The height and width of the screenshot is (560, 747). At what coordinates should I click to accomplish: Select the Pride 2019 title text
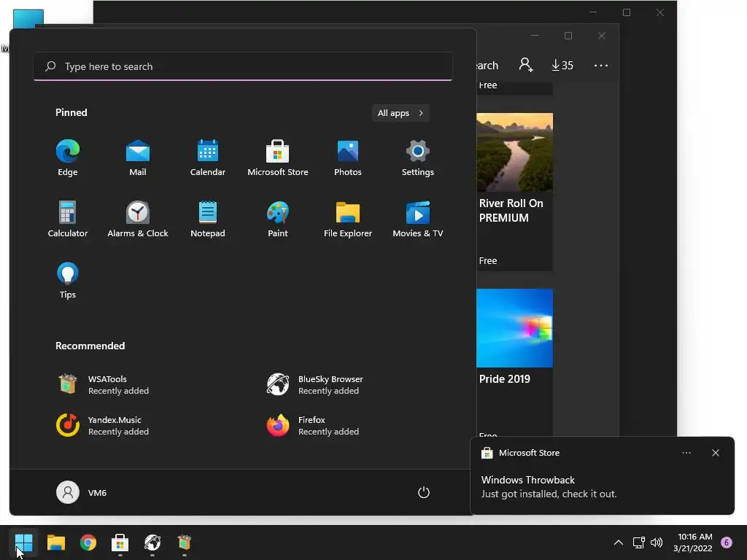pyautogui.click(x=505, y=379)
